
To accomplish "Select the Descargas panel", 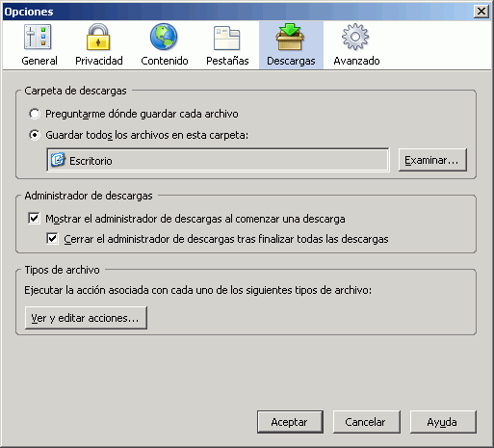I will pyautogui.click(x=291, y=44).
